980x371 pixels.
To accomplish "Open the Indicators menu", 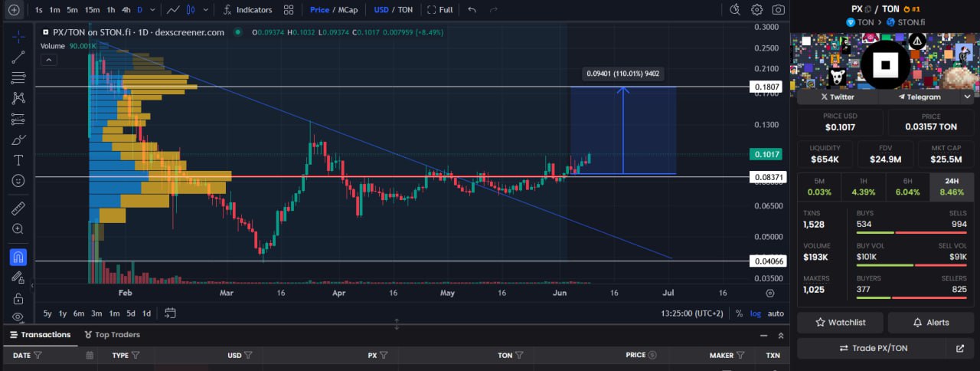I will 248,10.
